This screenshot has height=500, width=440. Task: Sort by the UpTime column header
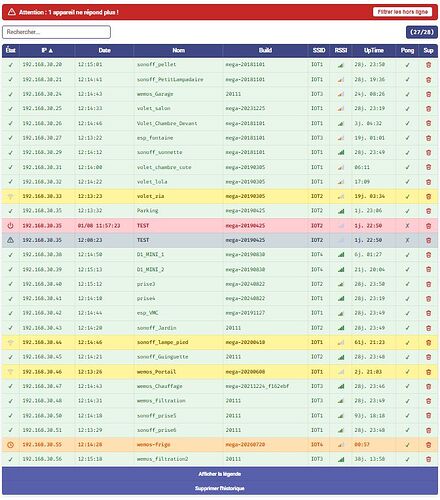(373, 50)
